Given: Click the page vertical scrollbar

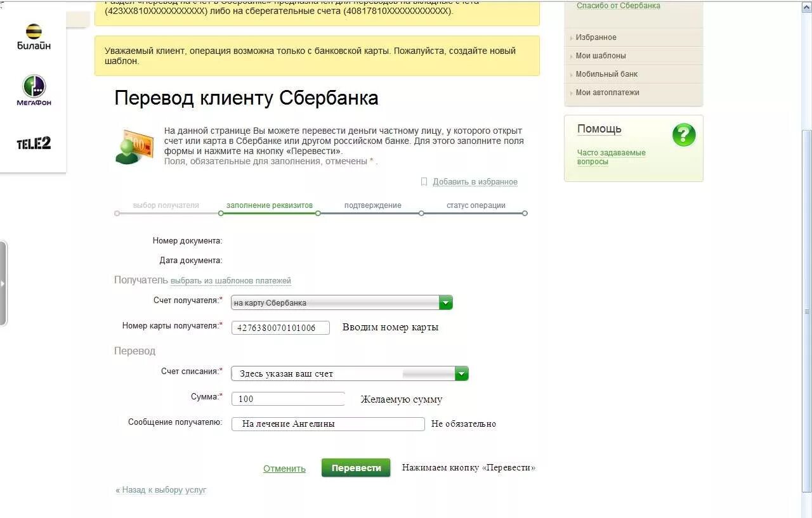Looking at the screenshot, I should (806, 311).
